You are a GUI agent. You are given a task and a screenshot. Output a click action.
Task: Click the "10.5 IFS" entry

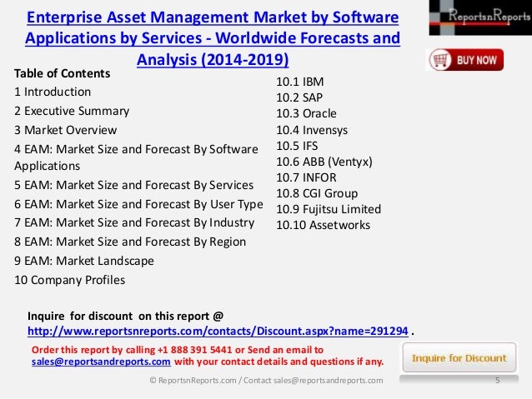297,146
